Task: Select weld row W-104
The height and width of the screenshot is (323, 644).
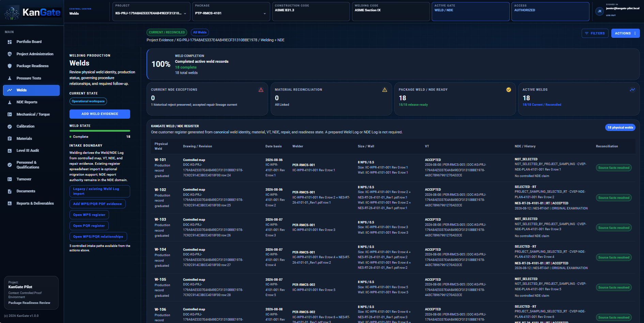Action: [x=393, y=258]
